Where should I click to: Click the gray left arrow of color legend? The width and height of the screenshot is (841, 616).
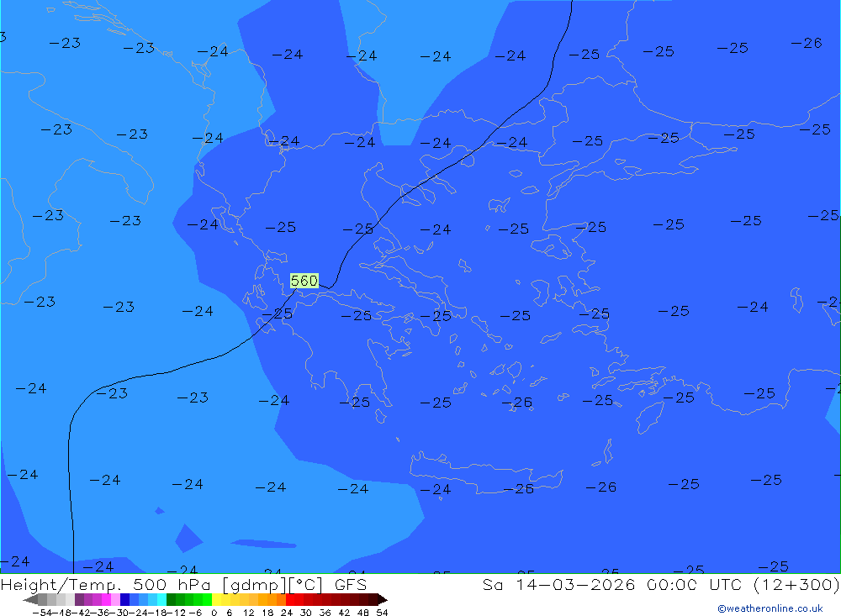coord(30,599)
